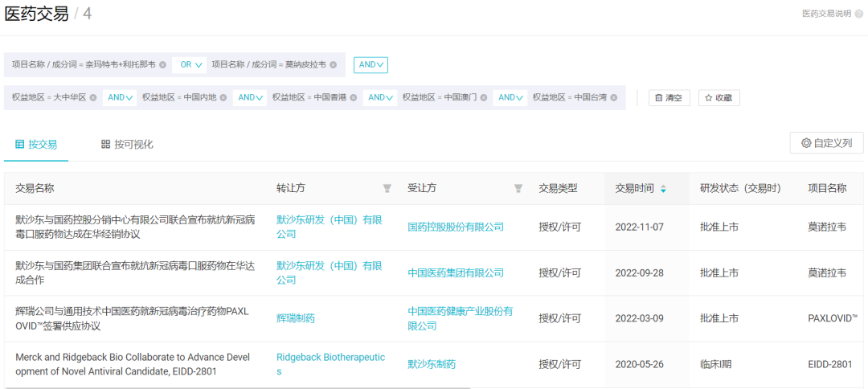Sort by 交易时间 using sort arrows
The height and width of the screenshot is (389, 868).
point(663,189)
